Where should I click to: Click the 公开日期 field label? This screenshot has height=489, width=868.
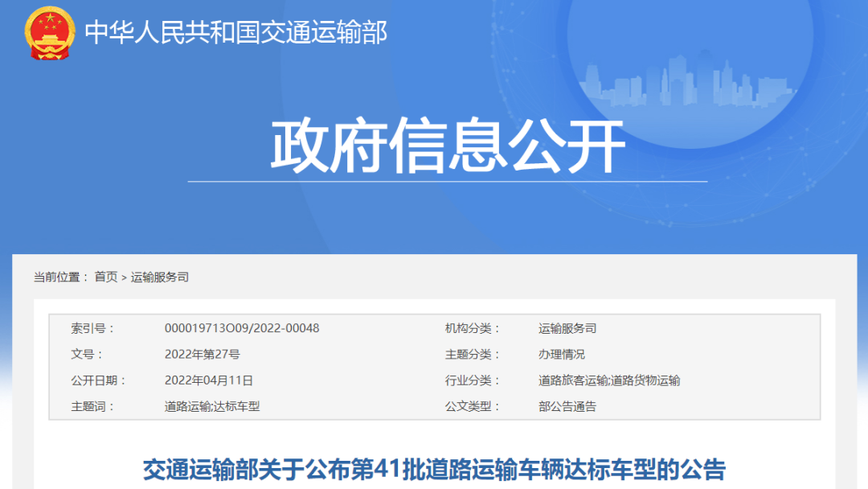[98, 380]
